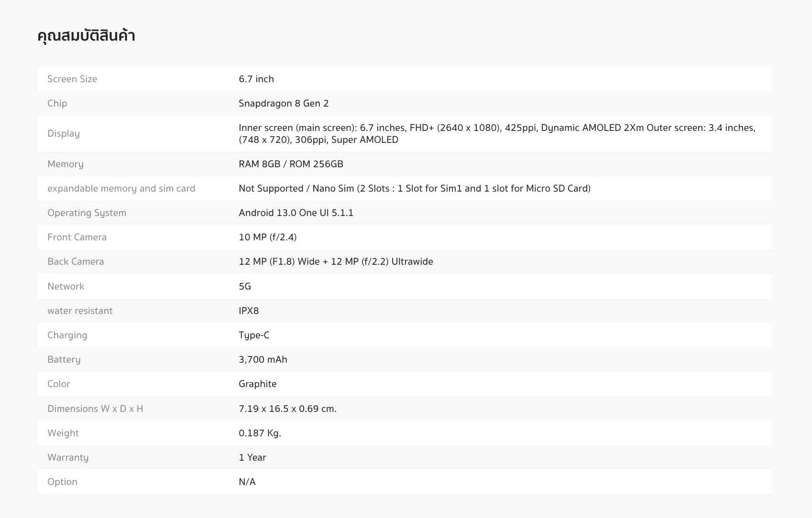Click the value '6.7 inch'
812x518 pixels.
coord(256,79)
